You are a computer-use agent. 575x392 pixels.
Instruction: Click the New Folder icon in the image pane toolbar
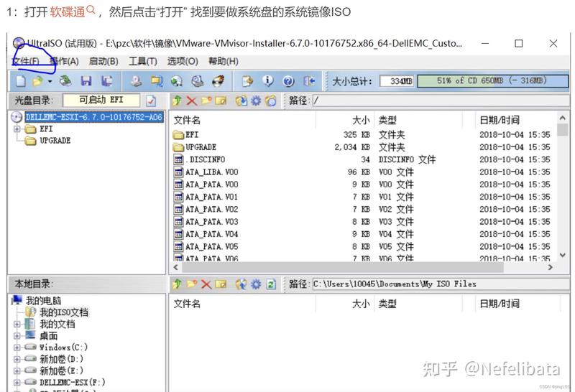206,101
